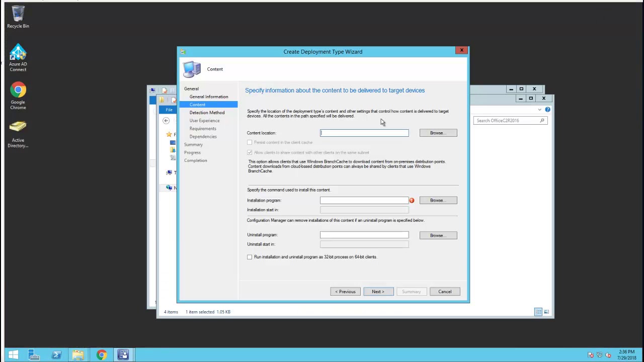Select the General heading in the wizard sidebar
The image size is (644, 362).
(191, 88)
